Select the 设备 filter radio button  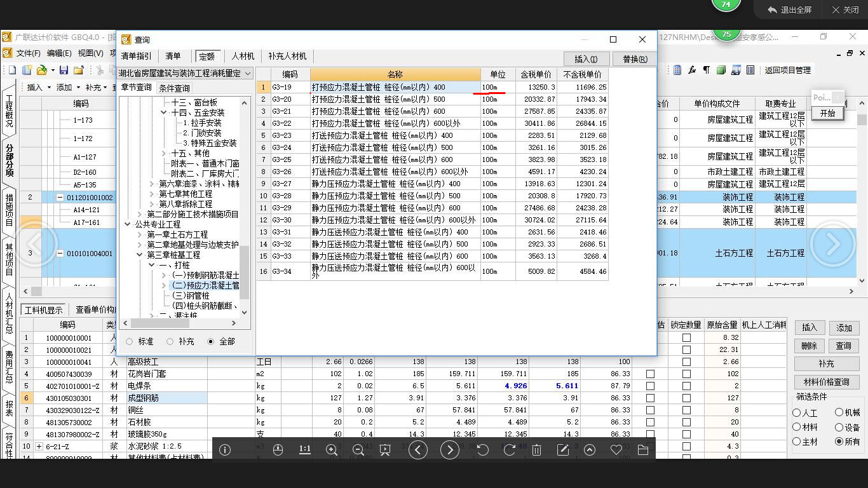click(x=839, y=428)
